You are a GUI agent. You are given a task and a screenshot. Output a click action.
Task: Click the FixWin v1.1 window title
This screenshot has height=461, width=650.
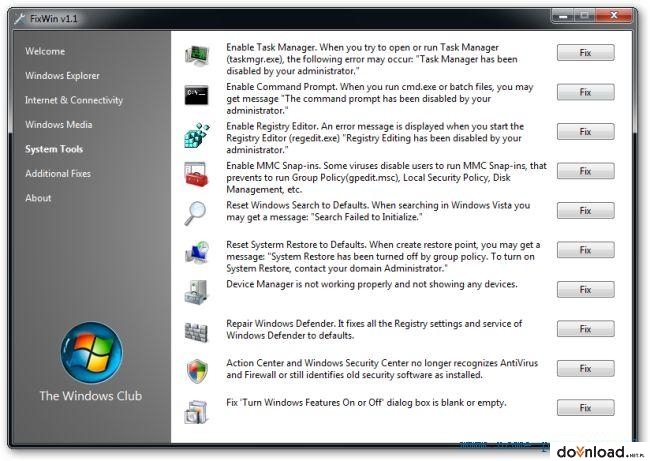53,19
